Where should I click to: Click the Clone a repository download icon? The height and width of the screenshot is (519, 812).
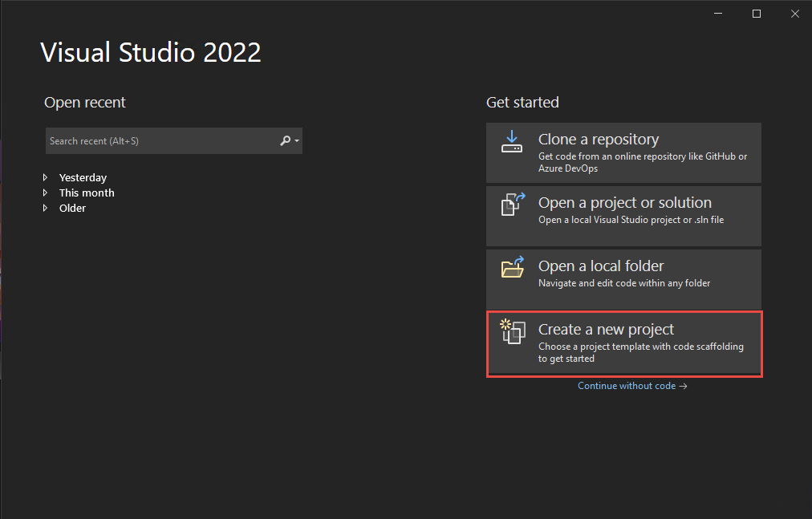[512, 141]
